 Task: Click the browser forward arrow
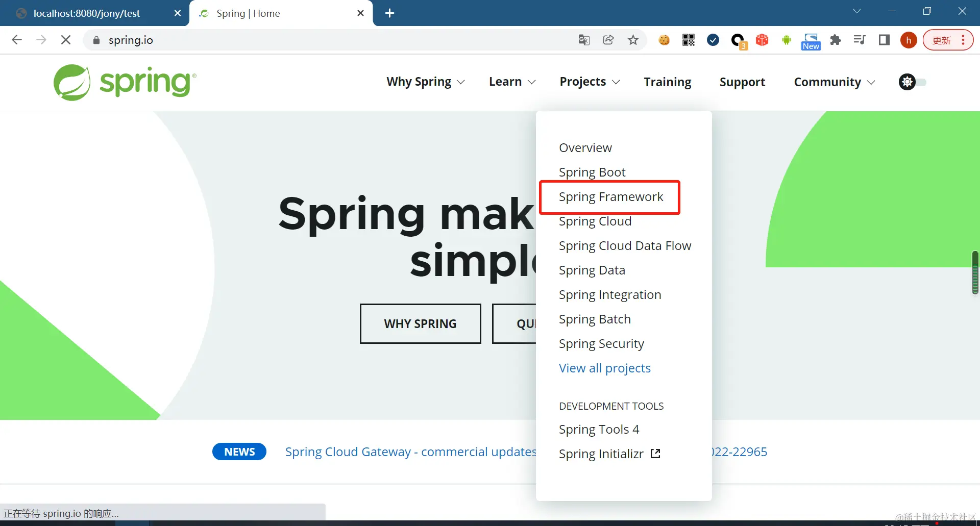click(x=41, y=40)
